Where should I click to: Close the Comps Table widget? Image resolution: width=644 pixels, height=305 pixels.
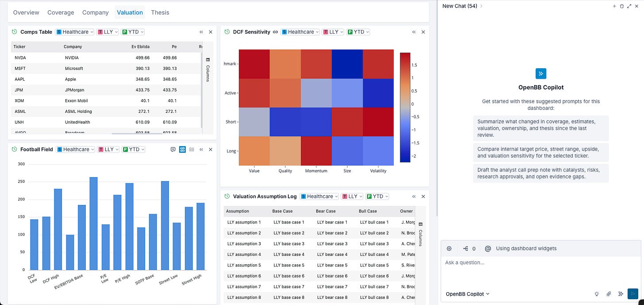(211, 32)
